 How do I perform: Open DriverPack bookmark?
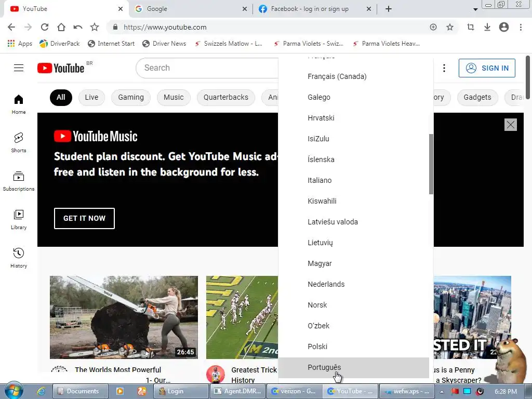[x=59, y=44]
